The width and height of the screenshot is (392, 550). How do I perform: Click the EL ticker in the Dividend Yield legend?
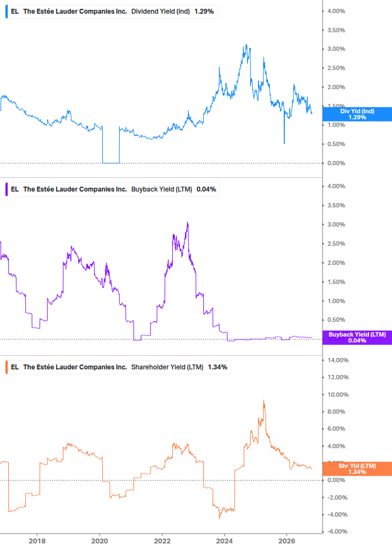click(x=15, y=11)
